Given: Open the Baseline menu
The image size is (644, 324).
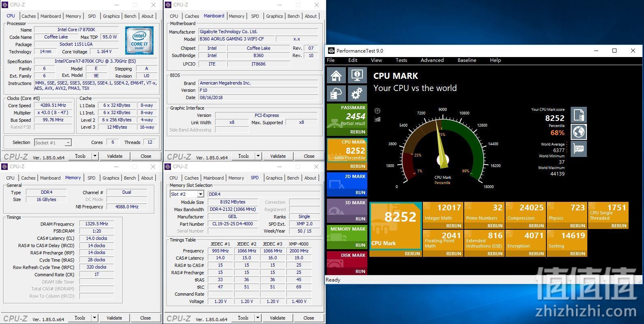Looking at the screenshot, I should 467,60.
